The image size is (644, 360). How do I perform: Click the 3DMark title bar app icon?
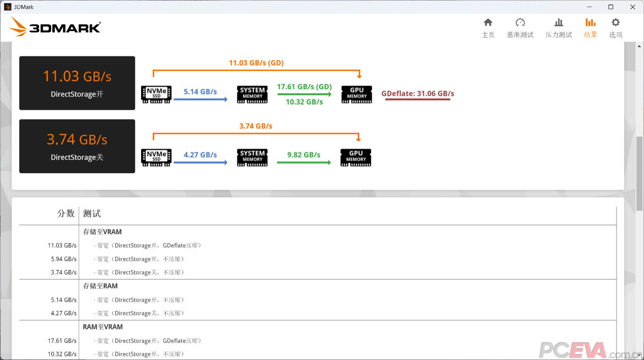[7, 7]
